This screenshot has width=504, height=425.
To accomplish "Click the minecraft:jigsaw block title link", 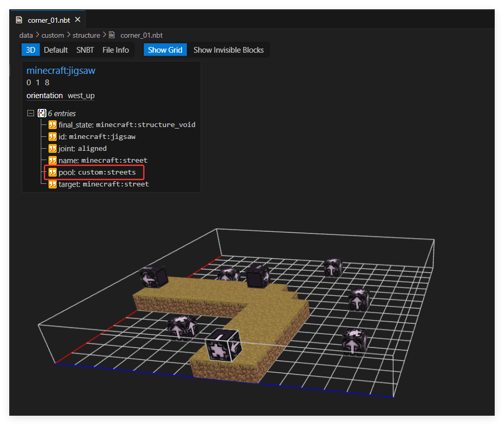I will coord(61,70).
